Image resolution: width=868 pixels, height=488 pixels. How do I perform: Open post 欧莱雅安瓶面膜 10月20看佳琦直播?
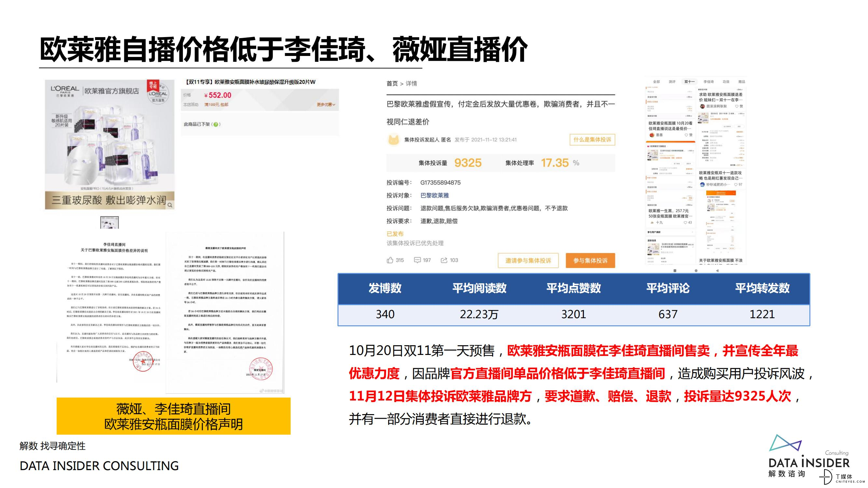[670, 126]
